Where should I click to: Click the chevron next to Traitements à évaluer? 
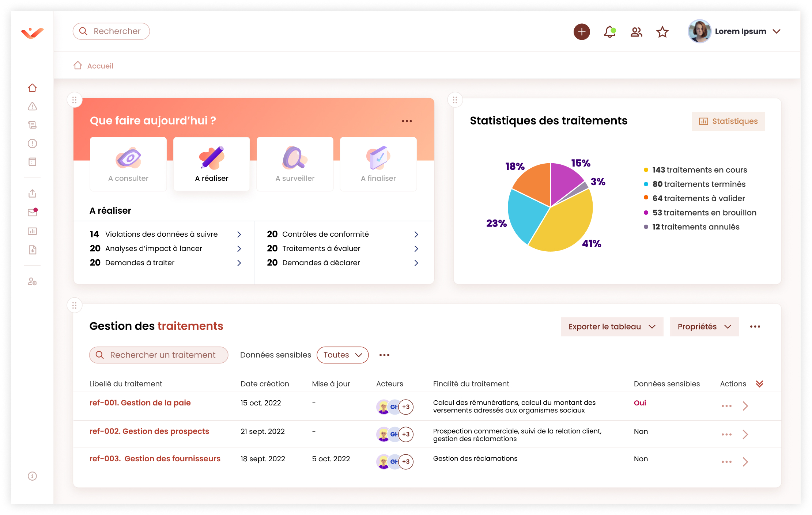tap(416, 249)
